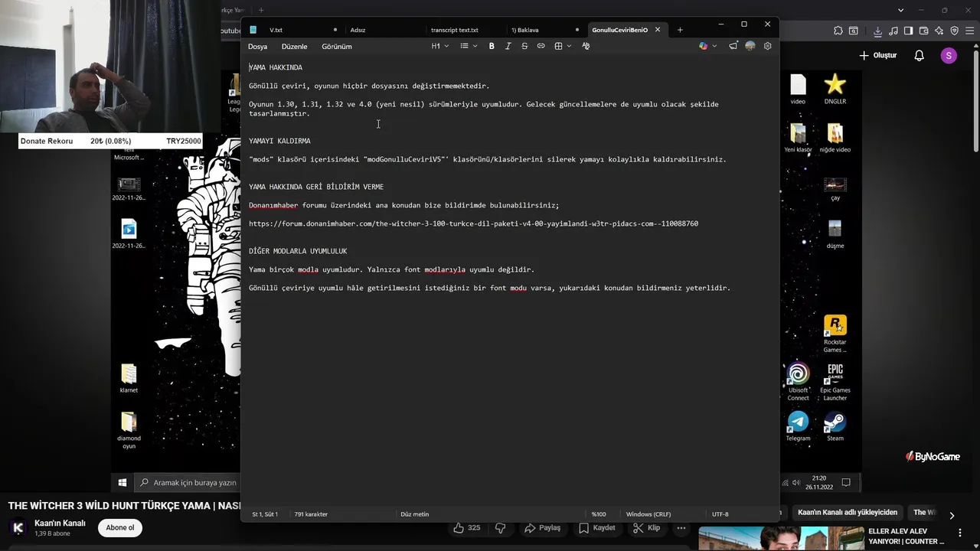Open the YouTube account avatar S
The height and width of the screenshot is (551, 980).
tap(949, 55)
